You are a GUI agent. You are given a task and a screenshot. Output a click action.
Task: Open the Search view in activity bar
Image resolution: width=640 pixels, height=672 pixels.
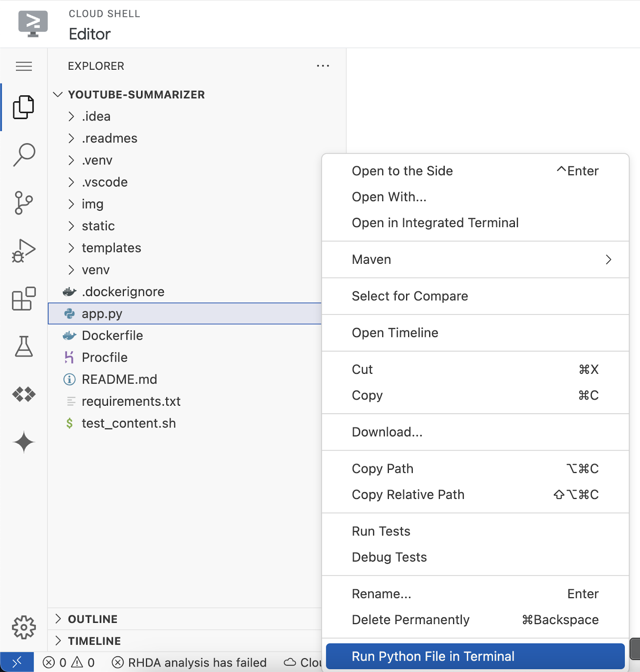[24, 155]
